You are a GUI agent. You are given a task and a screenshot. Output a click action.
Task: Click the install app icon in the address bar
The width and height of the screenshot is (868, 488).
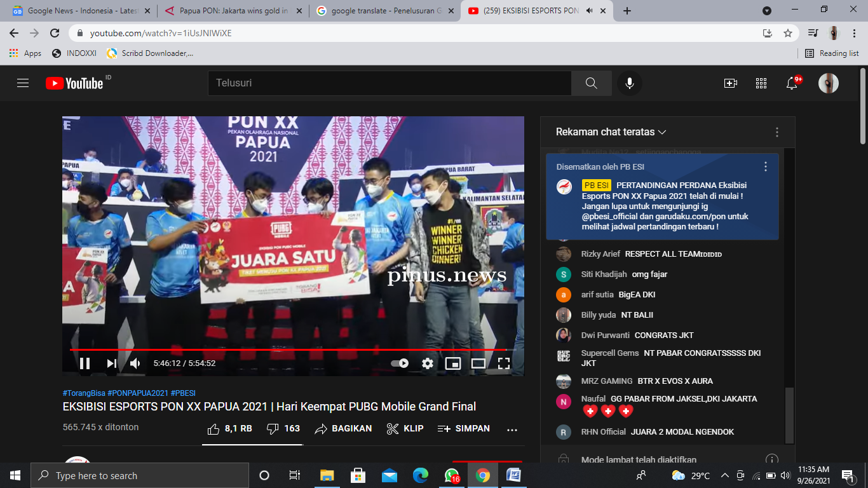[x=768, y=33]
